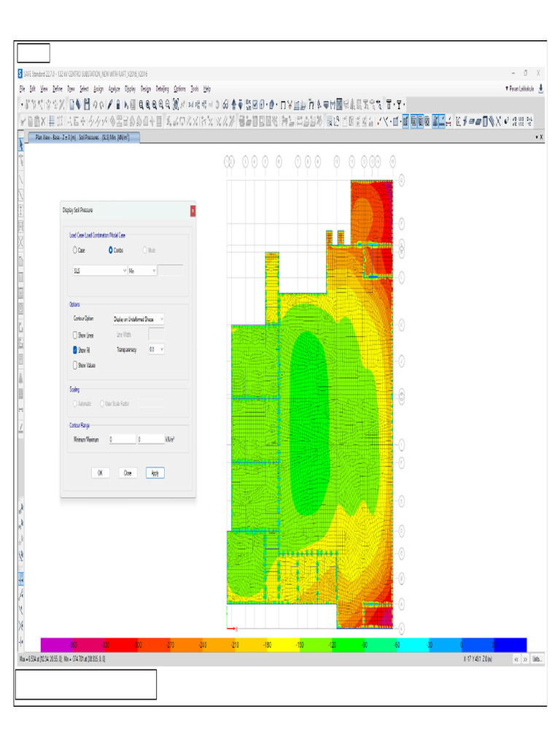The width and height of the screenshot is (560, 747).
Task: Click the SAFE application logo in title bar
Action: 20,74
